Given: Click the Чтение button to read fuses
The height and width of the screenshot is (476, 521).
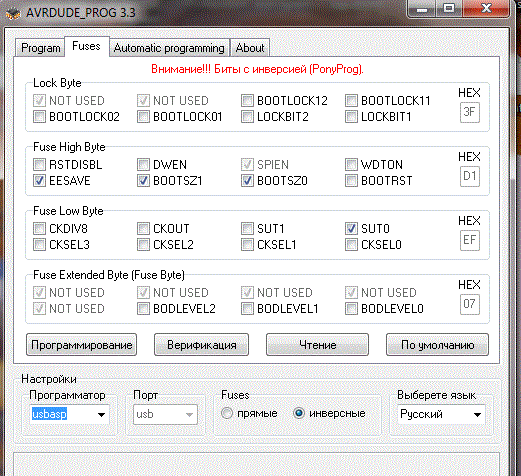Looking at the screenshot, I should (x=317, y=345).
